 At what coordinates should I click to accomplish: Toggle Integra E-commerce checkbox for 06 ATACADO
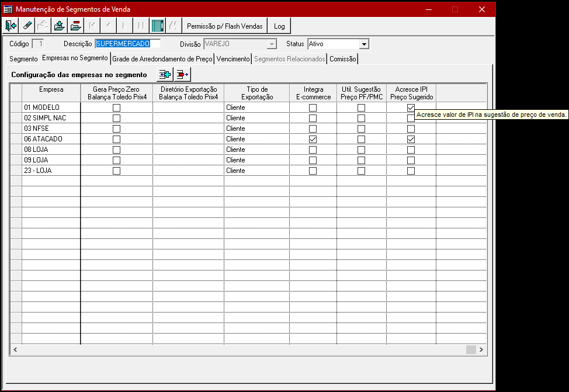coord(313,140)
